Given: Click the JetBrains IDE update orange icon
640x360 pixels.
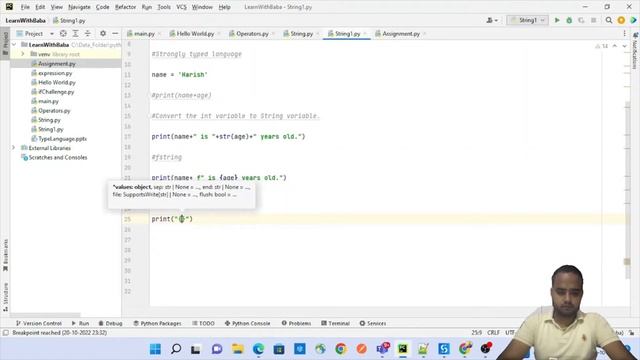Looking at the screenshot, I should coord(621,20).
